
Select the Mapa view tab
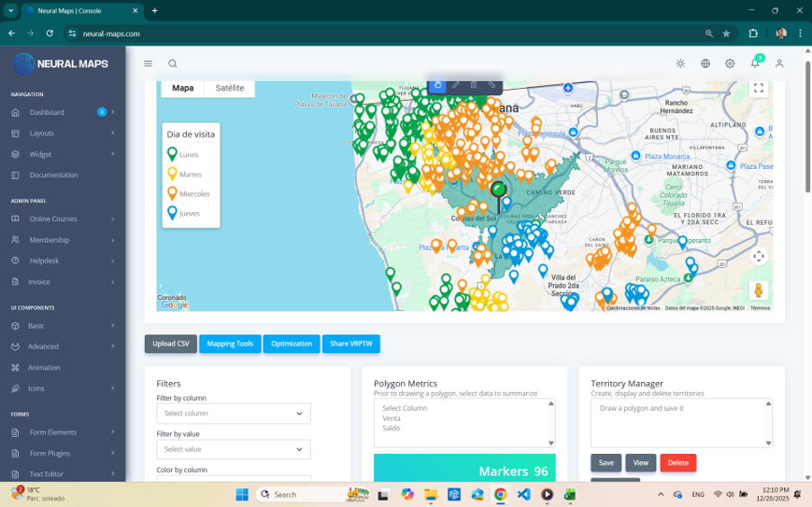tap(183, 88)
